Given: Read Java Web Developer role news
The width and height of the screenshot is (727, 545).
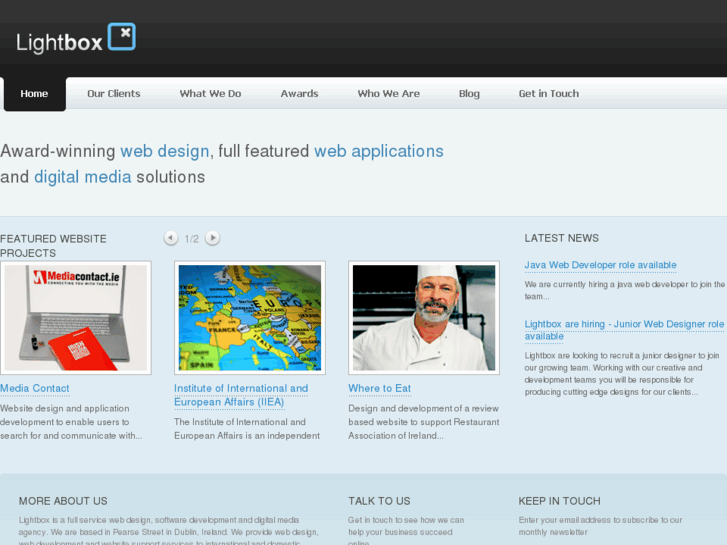Looking at the screenshot, I should tap(600, 265).
